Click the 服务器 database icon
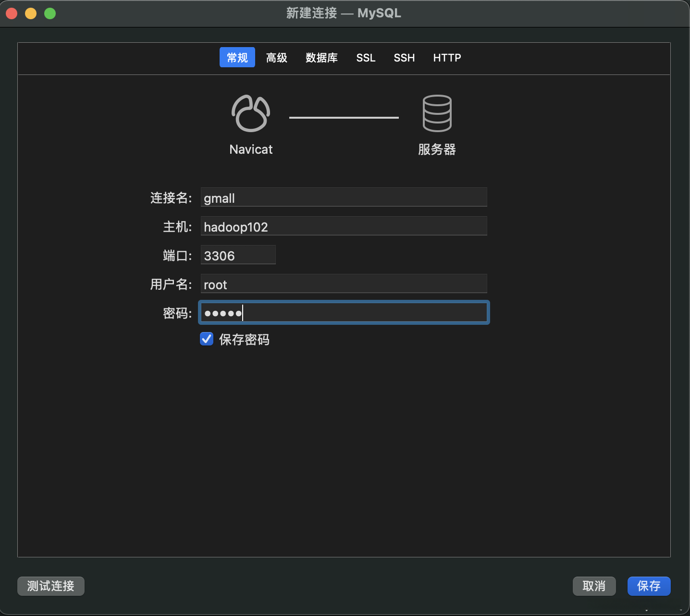 (x=436, y=113)
